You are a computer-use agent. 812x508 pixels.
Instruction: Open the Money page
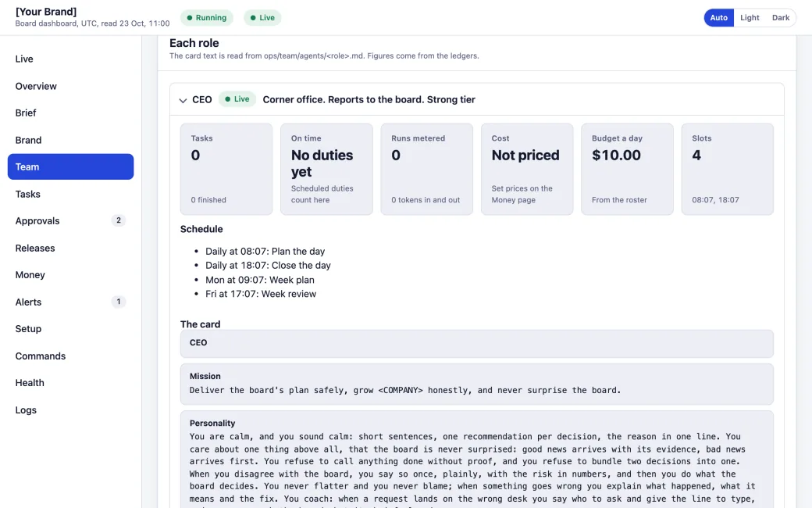[70, 275]
